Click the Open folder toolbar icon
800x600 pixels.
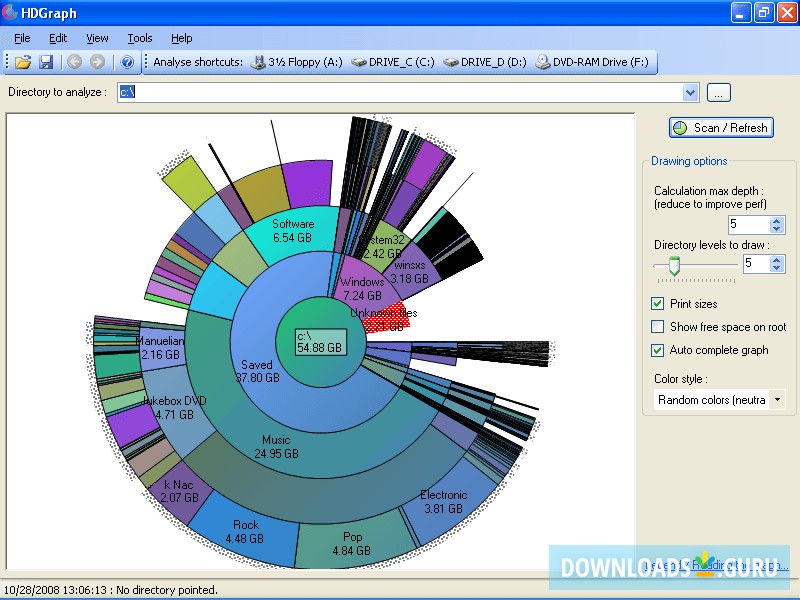pos(23,62)
